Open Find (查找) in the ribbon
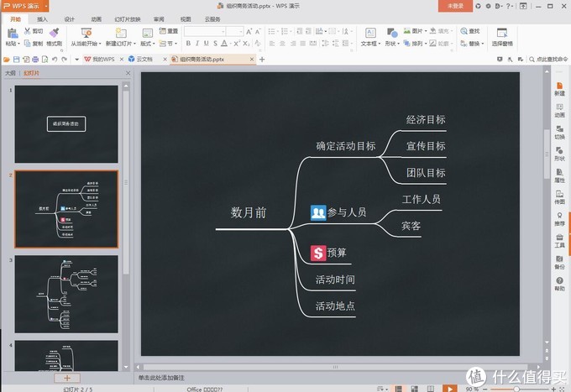Screen dimensions: 571x392 470,31
